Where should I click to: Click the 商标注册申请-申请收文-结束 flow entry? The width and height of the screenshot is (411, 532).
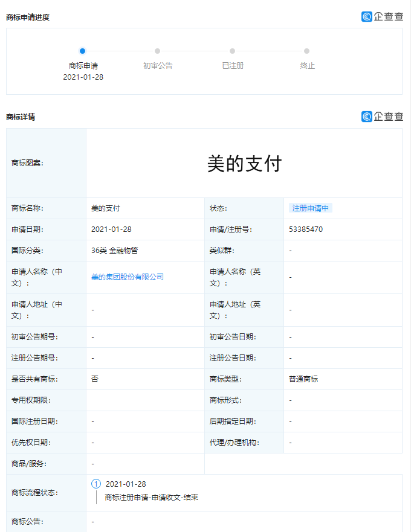coord(152,498)
